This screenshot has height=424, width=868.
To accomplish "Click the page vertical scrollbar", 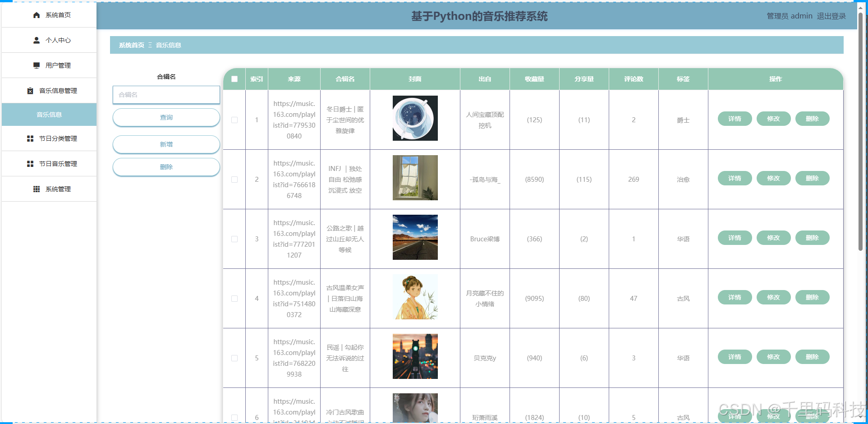I will pos(860,131).
